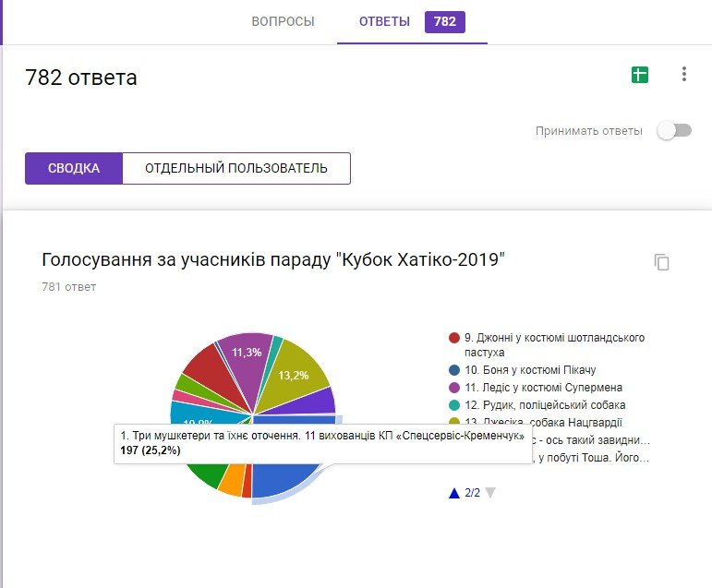Open the three-dot more options menu
Screen dimensions: 712x588
coord(683,75)
